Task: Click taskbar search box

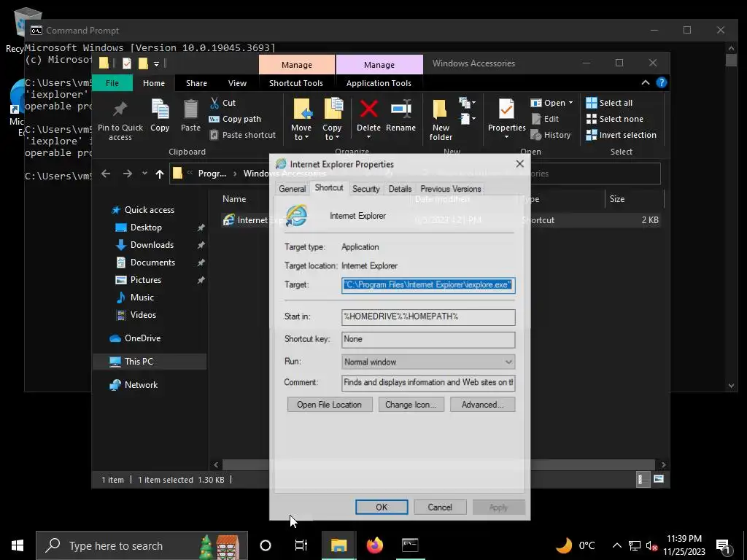Action: pos(142,545)
